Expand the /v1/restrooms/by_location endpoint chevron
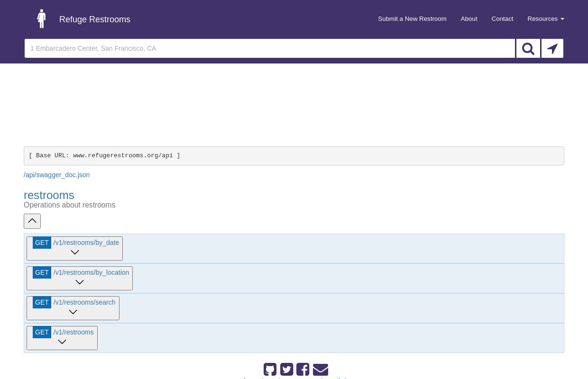This screenshot has width=588, height=379. 80,282
